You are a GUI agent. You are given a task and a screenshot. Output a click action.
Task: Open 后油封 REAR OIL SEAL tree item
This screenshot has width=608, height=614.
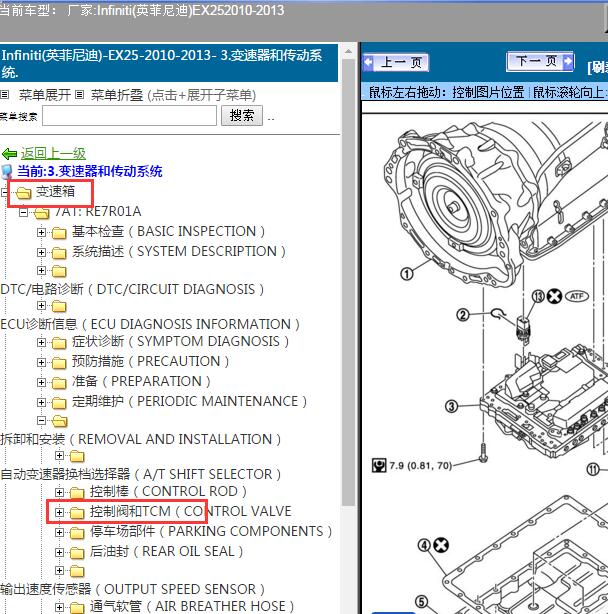point(166,551)
